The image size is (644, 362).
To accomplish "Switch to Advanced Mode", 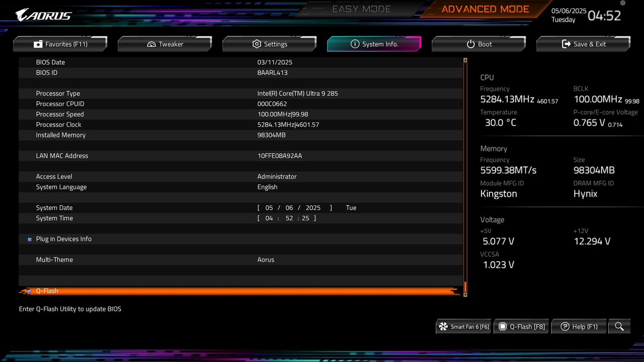I will pyautogui.click(x=485, y=9).
